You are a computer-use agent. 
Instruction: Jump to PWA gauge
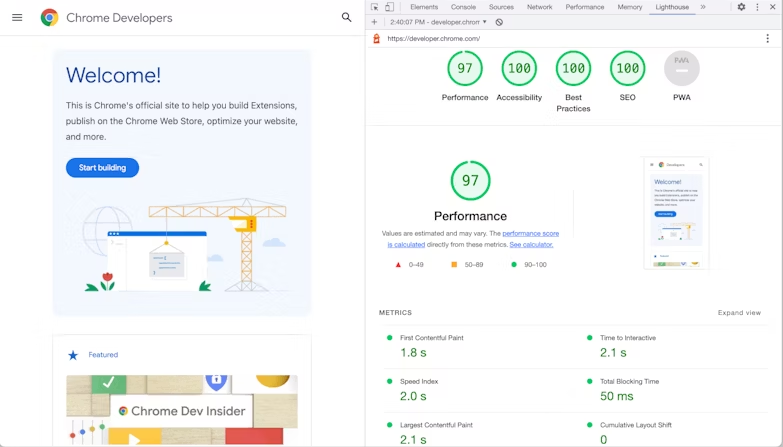(682, 68)
